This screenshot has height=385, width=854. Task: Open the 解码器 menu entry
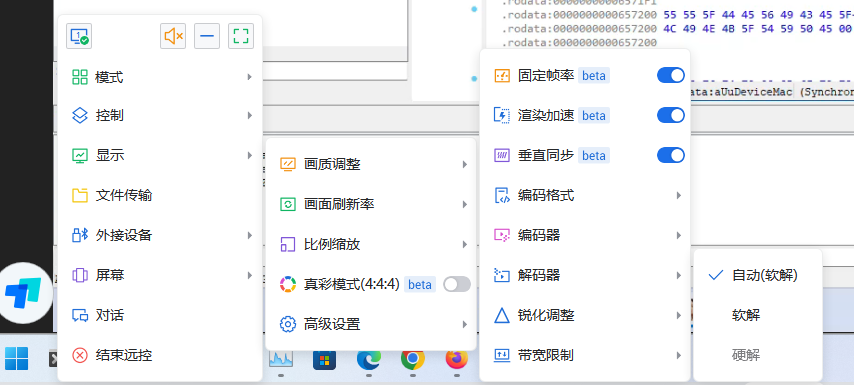pyautogui.click(x=585, y=275)
